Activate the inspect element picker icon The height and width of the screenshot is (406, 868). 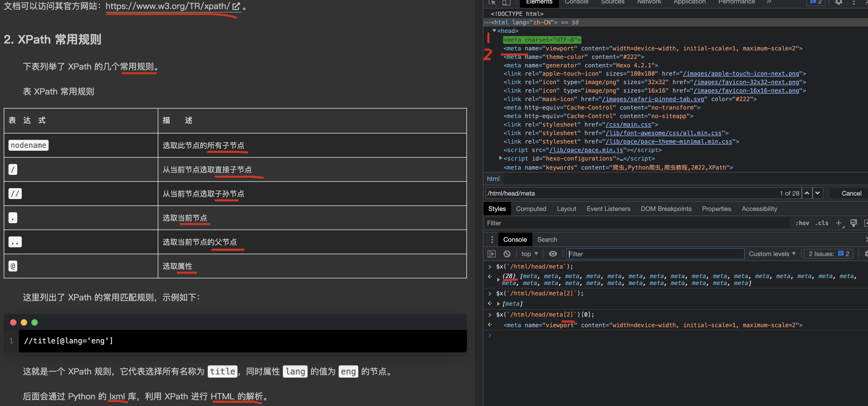(492, 2)
